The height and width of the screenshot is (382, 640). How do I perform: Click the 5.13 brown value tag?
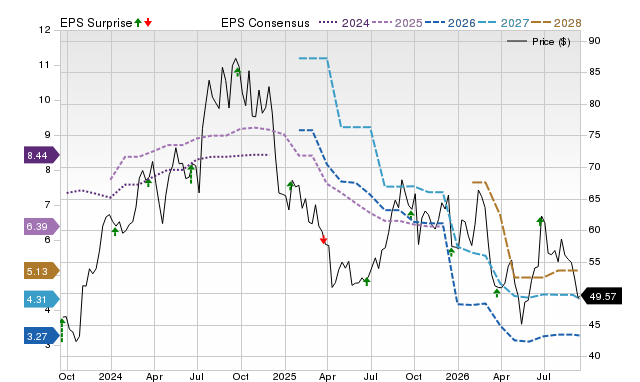(x=42, y=271)
